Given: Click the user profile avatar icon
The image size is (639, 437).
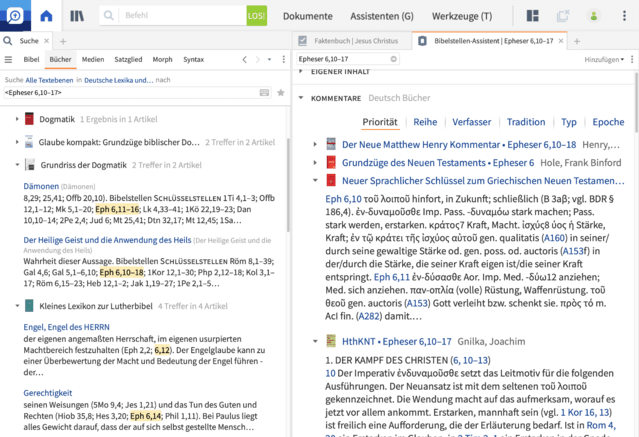Looking at the screenshot, I should [593, 16].
